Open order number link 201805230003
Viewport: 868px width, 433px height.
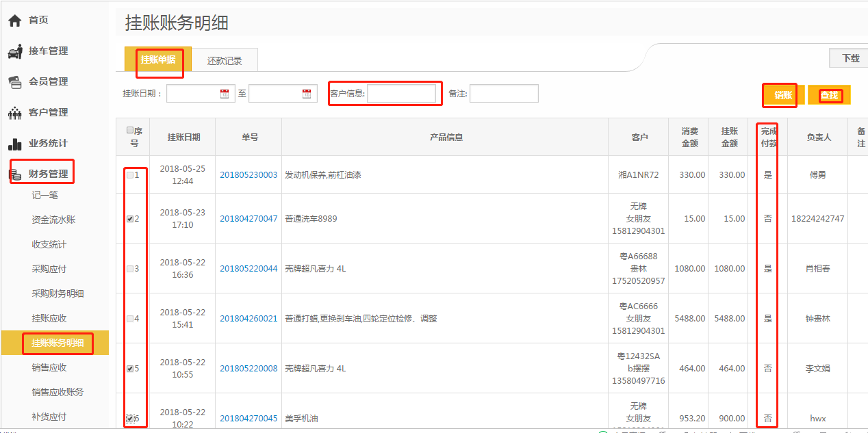(x=248, y=175)
